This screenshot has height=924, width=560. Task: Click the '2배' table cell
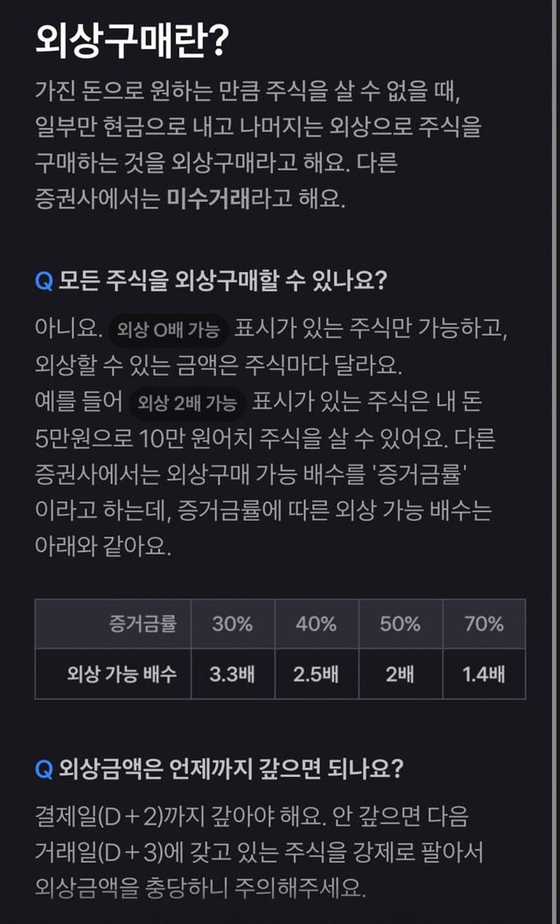point(400,674)
